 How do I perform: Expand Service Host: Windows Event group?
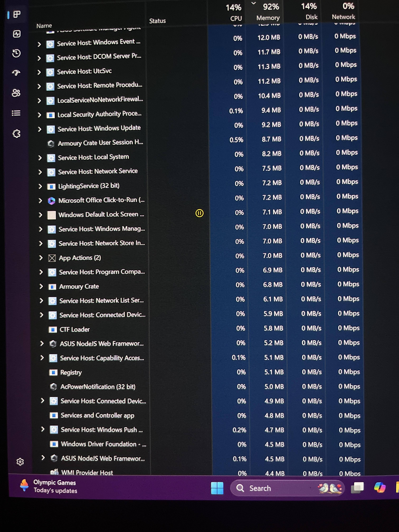tap(39, 44)
